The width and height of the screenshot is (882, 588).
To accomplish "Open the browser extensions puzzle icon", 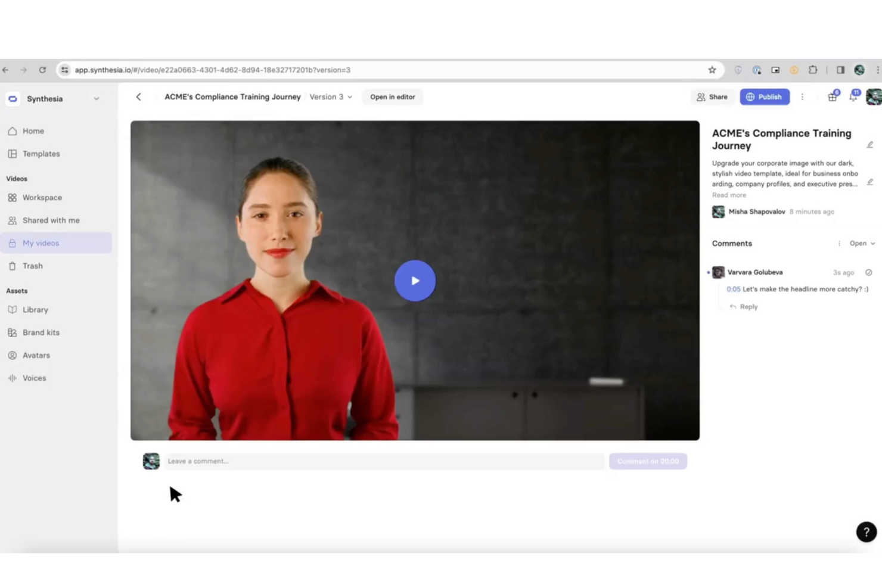I will coord(813,70).
